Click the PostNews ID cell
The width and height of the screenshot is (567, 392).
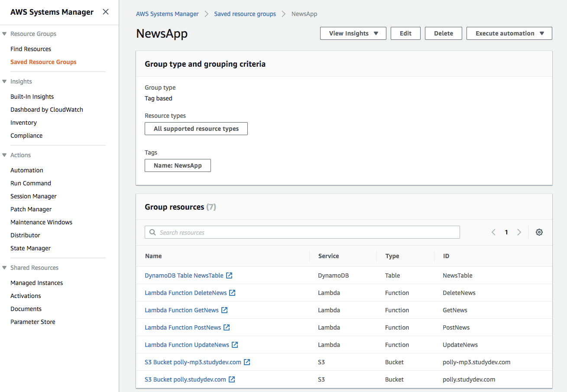point(456,327)
